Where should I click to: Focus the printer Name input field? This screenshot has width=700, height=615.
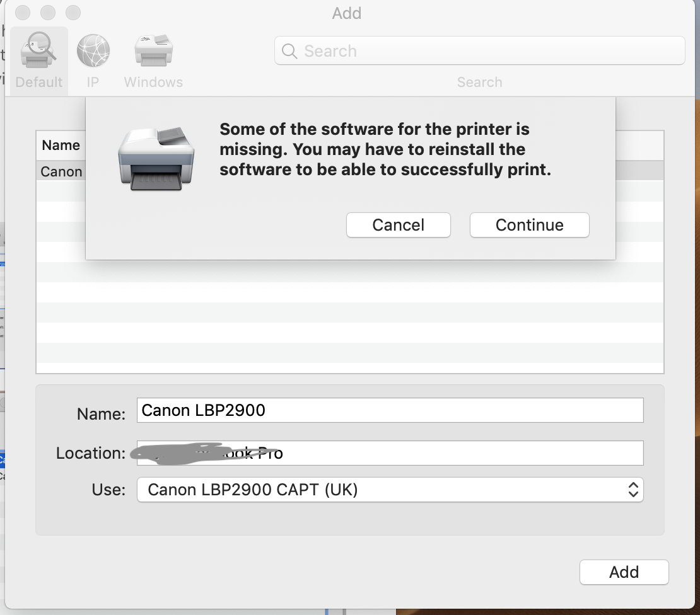[390, 410]
